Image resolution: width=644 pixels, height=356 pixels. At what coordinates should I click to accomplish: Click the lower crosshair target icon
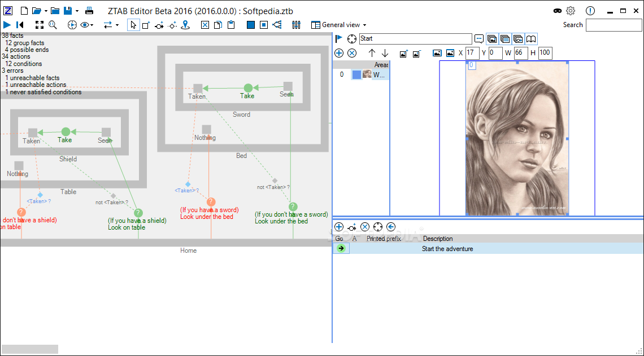(378, 227)
